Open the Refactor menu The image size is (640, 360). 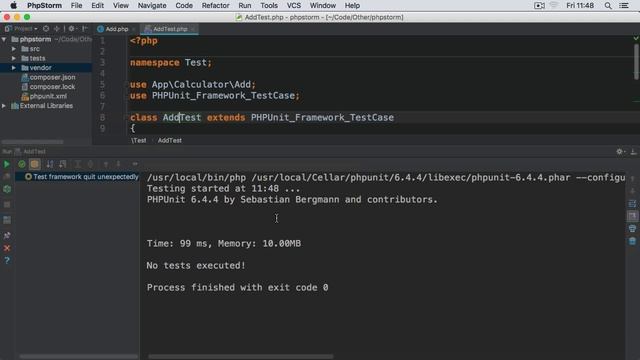tap(216, 6)
